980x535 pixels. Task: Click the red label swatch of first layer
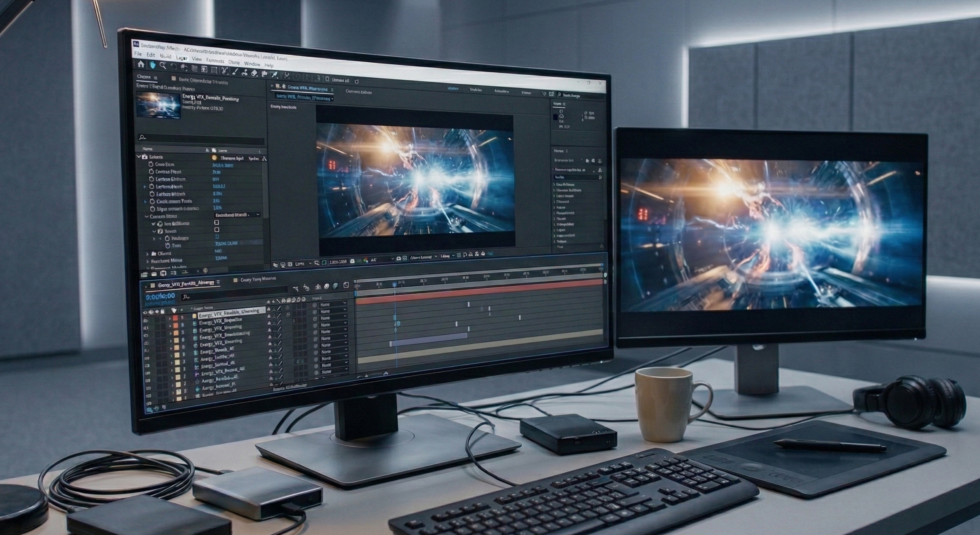point(175,318)
